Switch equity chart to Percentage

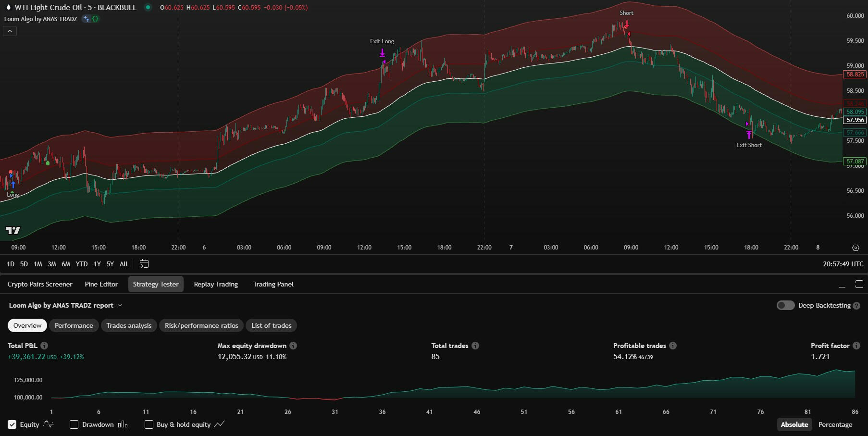(x=835, y=424)
